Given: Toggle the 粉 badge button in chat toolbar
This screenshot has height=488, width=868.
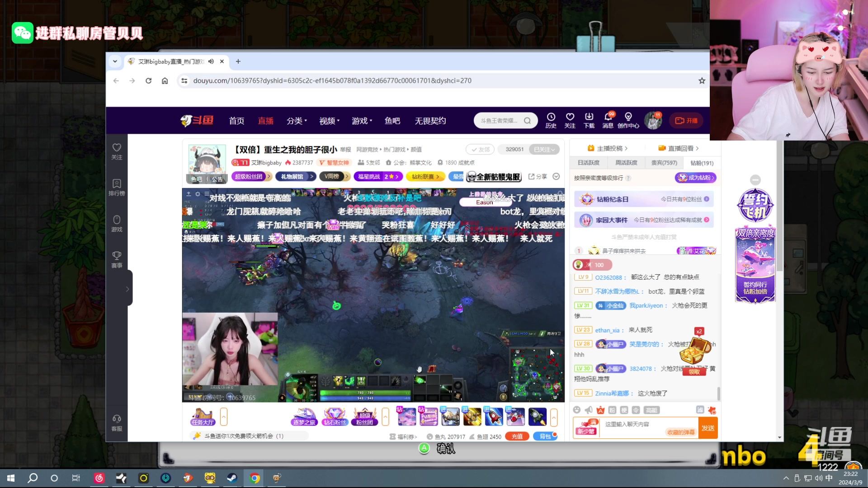Looking at the screenshot, I should [612, 410].
